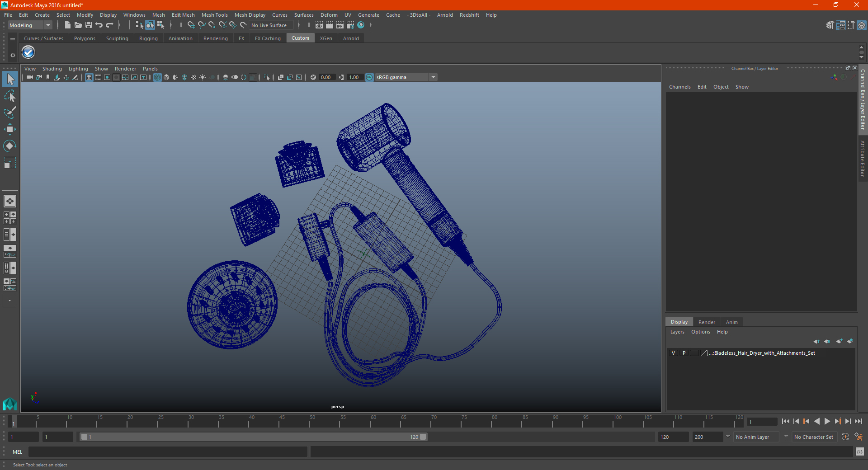Switch to four view layout icon

[x=10, y=218]
